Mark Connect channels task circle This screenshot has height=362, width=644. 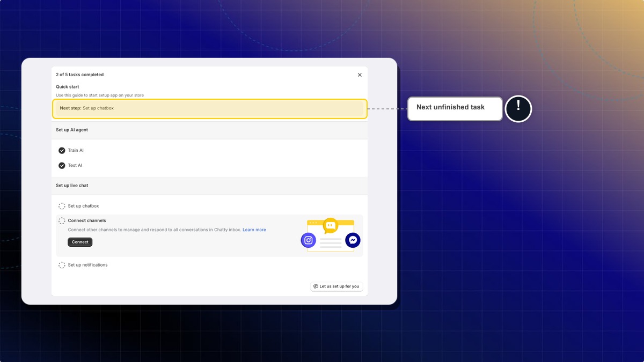62,221
